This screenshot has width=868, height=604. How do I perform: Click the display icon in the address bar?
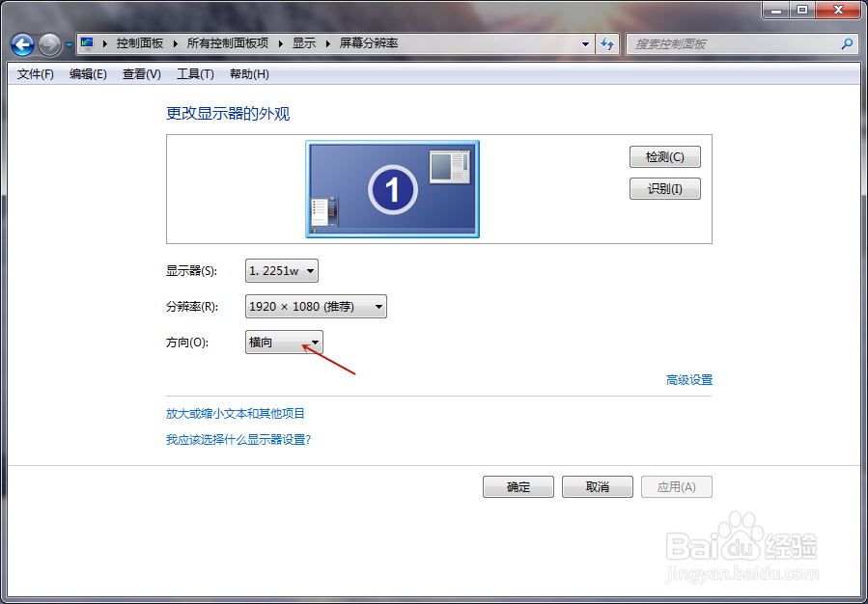(x=86, y=42)
